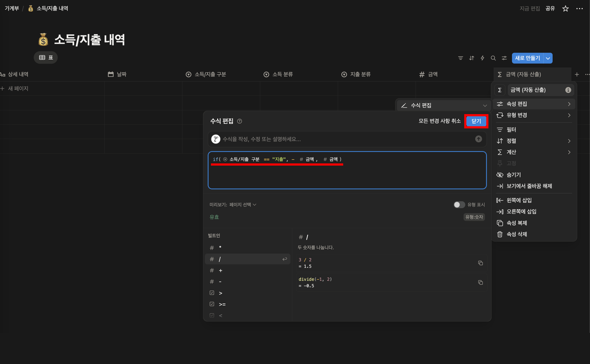590x364 pixels.
Task: Expand the 새로 만들기 dropdown arrow
Action: click(x=548, y=58)
